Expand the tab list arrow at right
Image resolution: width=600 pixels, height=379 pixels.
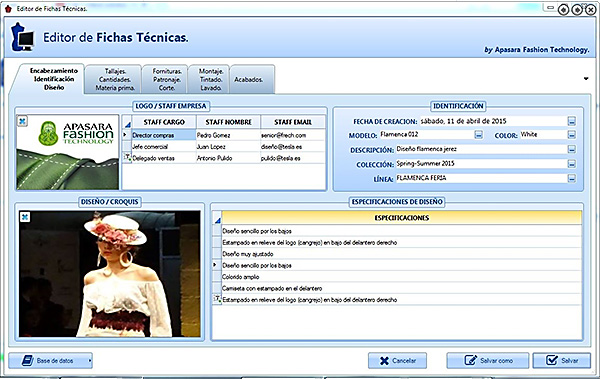coord(586,79)
